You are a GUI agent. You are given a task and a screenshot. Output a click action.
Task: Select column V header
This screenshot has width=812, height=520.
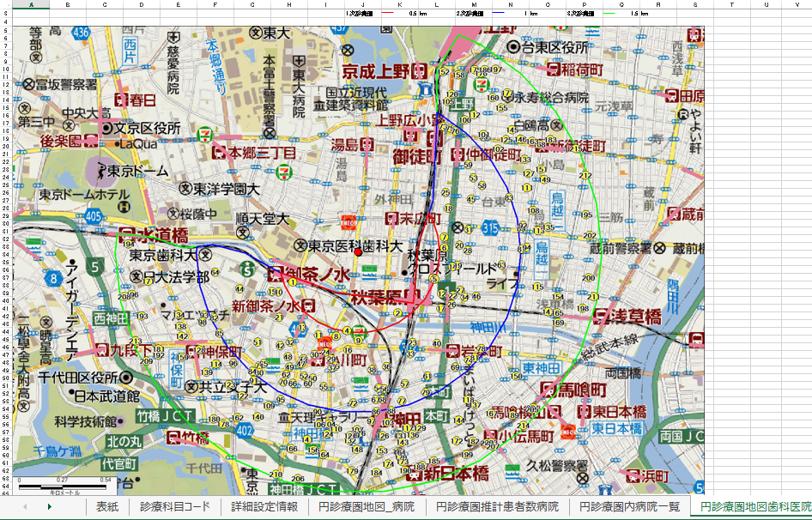click(x=797, y=4)
